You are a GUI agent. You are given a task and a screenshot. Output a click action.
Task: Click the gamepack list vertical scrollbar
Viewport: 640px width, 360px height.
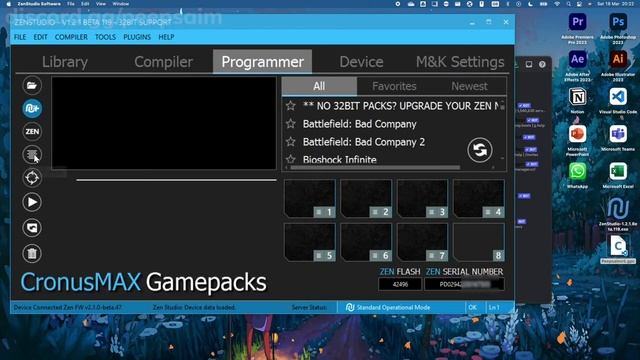pos(502,107)
